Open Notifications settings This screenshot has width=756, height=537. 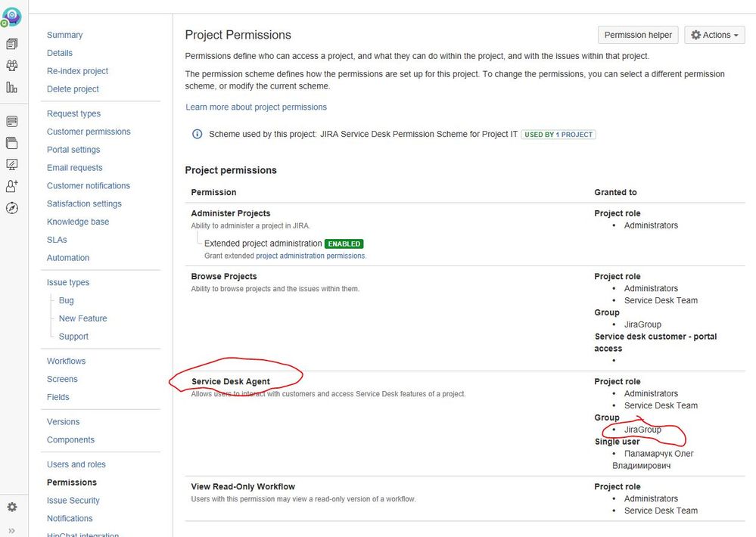tap(70, 519)
